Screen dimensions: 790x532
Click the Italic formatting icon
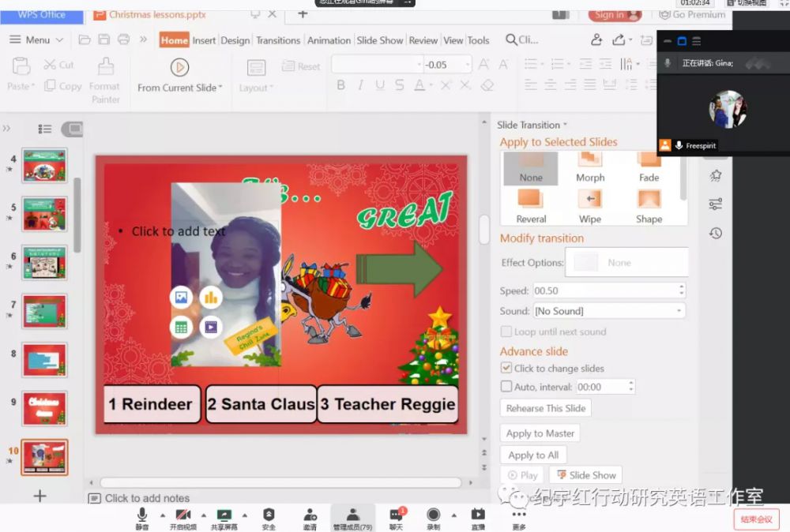click(x=360, y=85)
